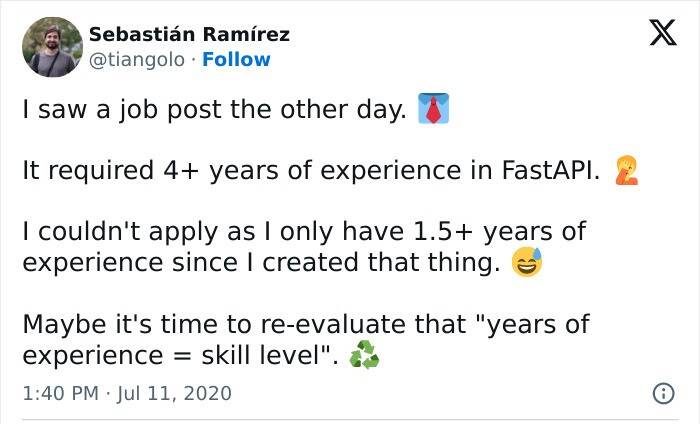
Task: Open the tweet info icon
Action: pos(661,394)
